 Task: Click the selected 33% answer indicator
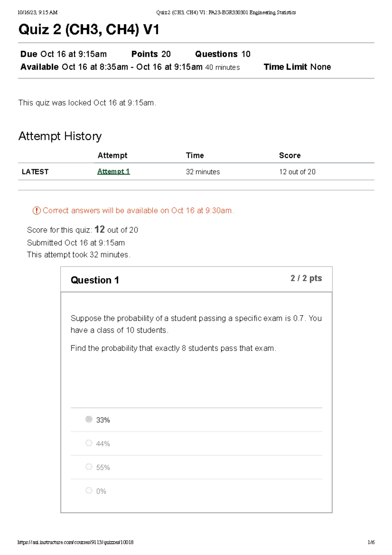point(89,419)
